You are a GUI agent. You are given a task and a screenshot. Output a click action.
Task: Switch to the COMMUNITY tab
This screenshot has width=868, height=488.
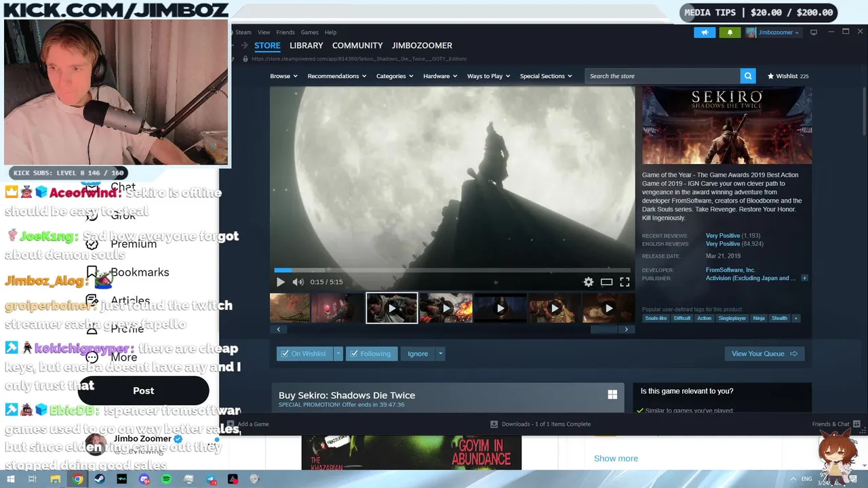pyautogui.click(x=357, y=45)
